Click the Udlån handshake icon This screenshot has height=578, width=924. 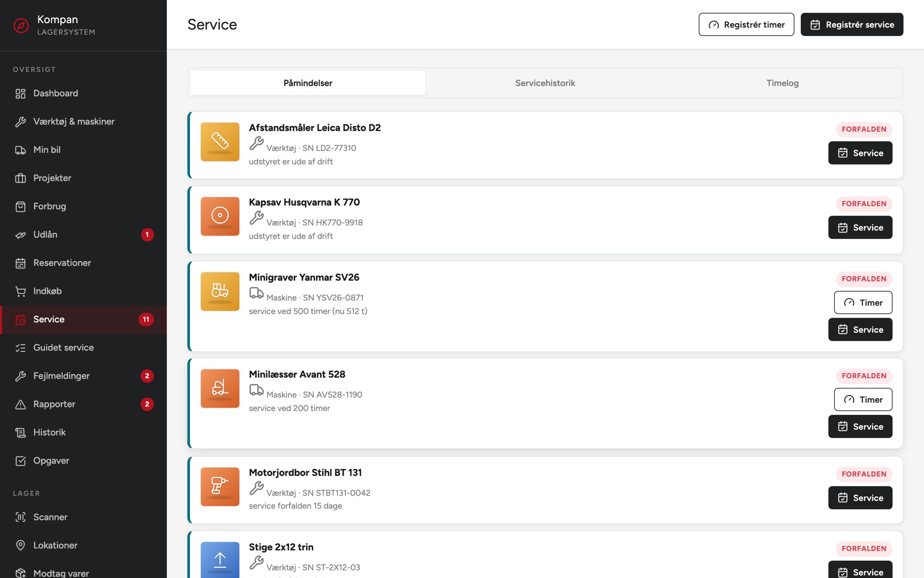click(x=20, y=235)
